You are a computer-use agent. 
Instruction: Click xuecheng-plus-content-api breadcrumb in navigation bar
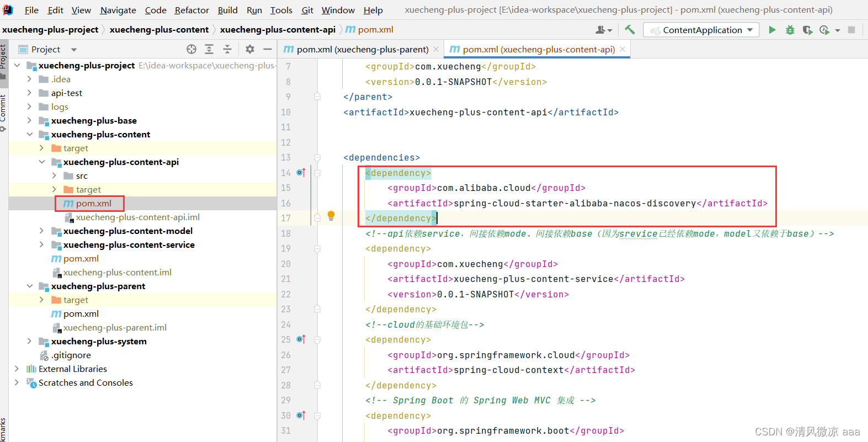click(x=278, y=30)
